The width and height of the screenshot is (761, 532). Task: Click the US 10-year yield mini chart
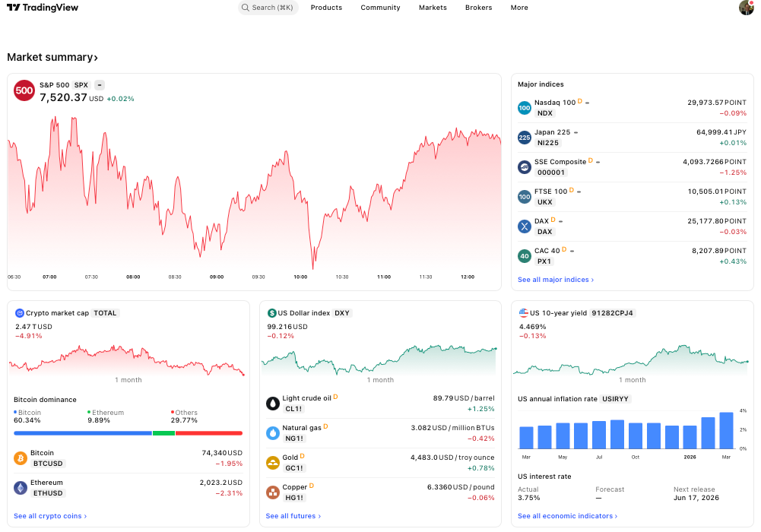point(630,359)
